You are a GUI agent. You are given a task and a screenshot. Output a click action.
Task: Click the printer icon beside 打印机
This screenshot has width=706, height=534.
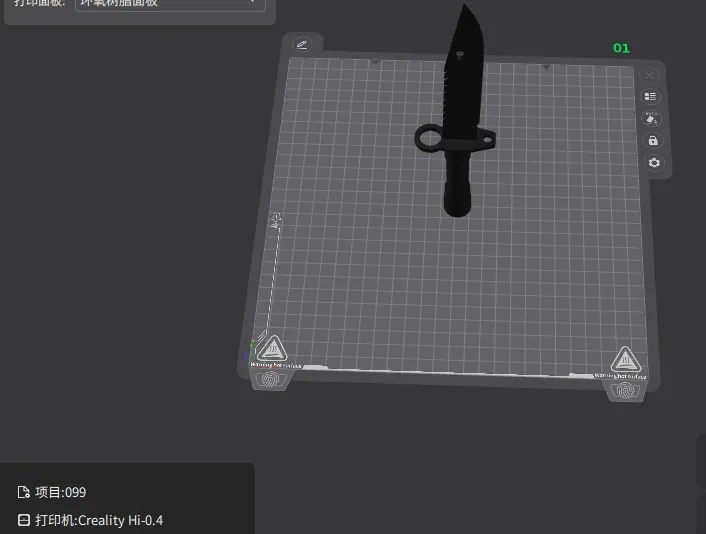click(x=23, y=520)
